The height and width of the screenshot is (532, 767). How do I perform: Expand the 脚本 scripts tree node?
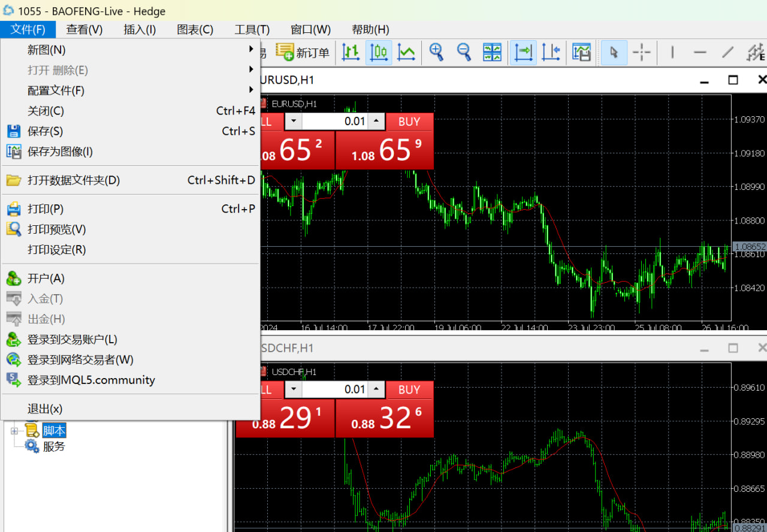click(x=14, y=431)
